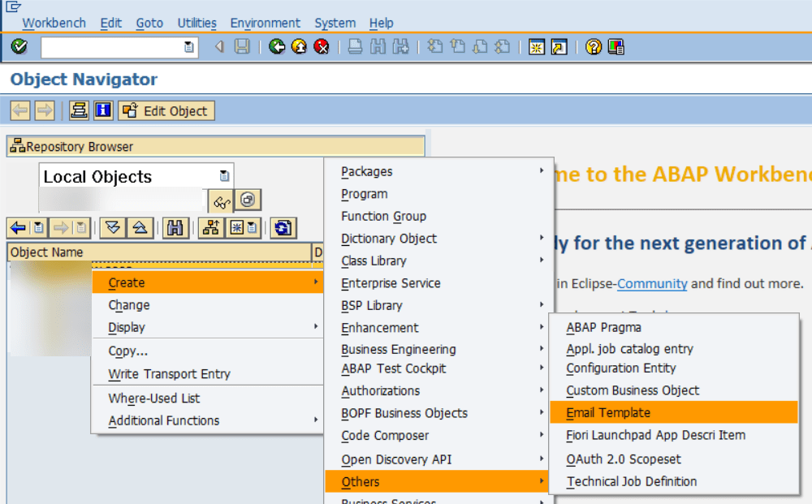812x504 pixels.
Task: Click the Find binoculars icon in toolbar
Action: point(378,47)
